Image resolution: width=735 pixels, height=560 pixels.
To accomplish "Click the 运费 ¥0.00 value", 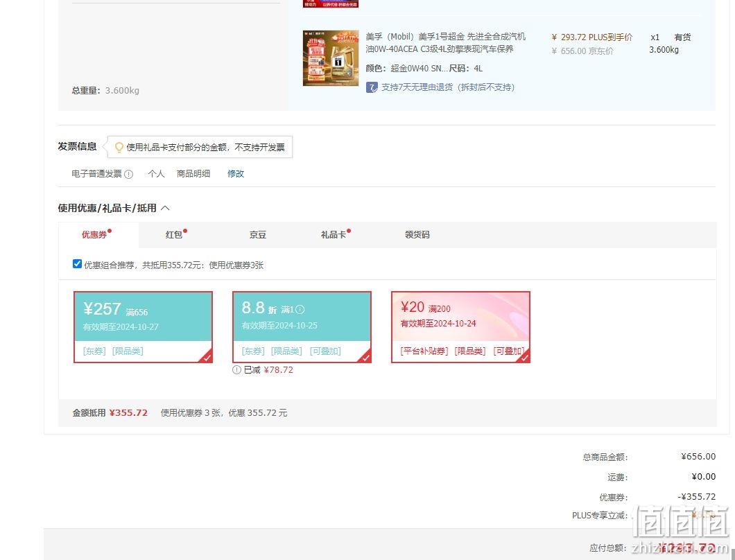I will (x=704, y=477).
